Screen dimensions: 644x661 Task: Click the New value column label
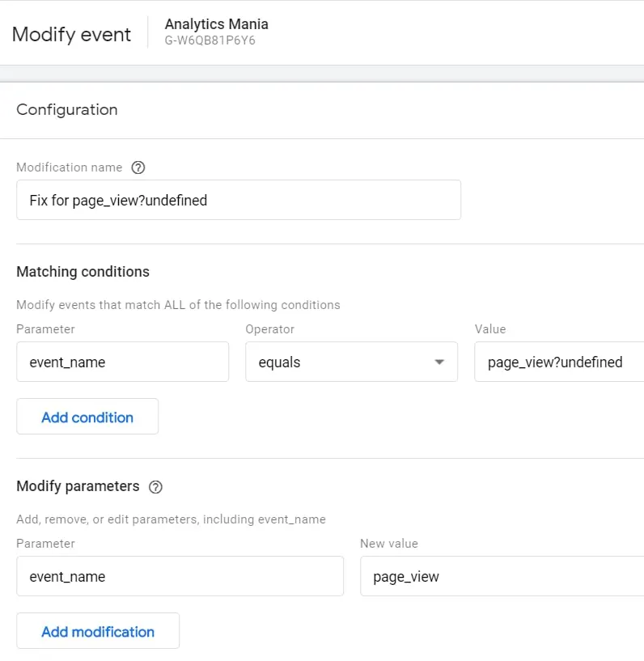pos(389,544)
